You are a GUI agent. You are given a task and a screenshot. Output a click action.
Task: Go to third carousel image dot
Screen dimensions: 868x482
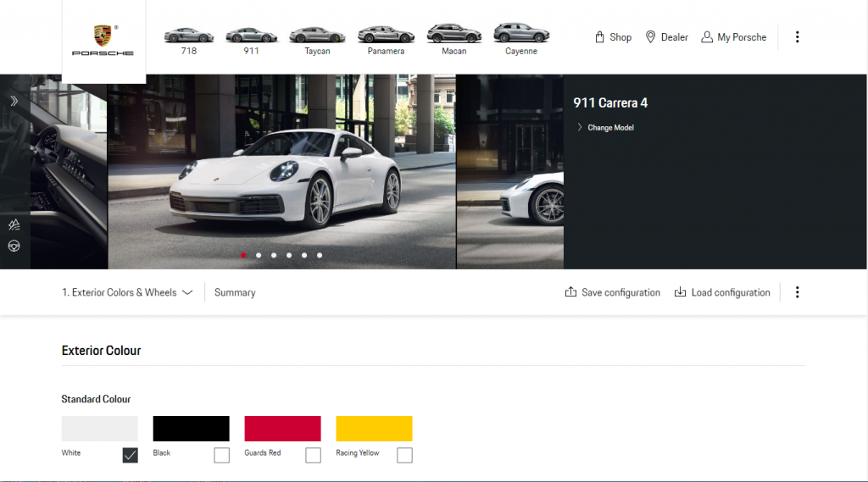(x=274, y=255)
